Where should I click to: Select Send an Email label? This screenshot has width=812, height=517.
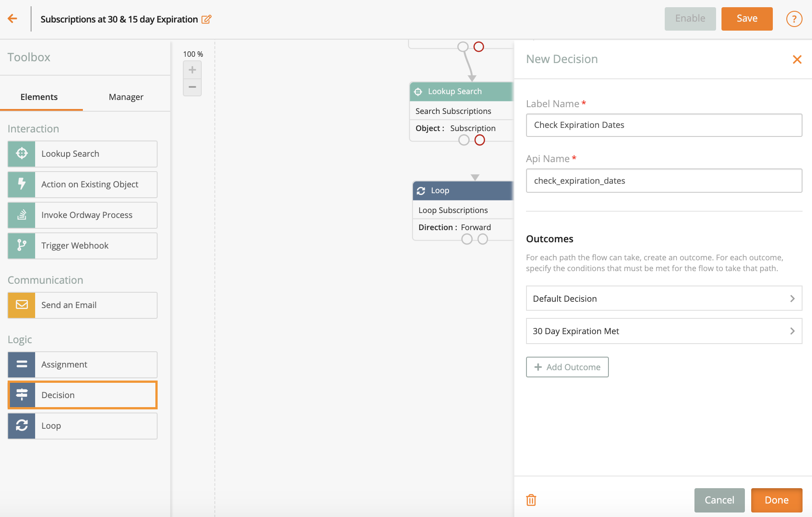[69, 305]
